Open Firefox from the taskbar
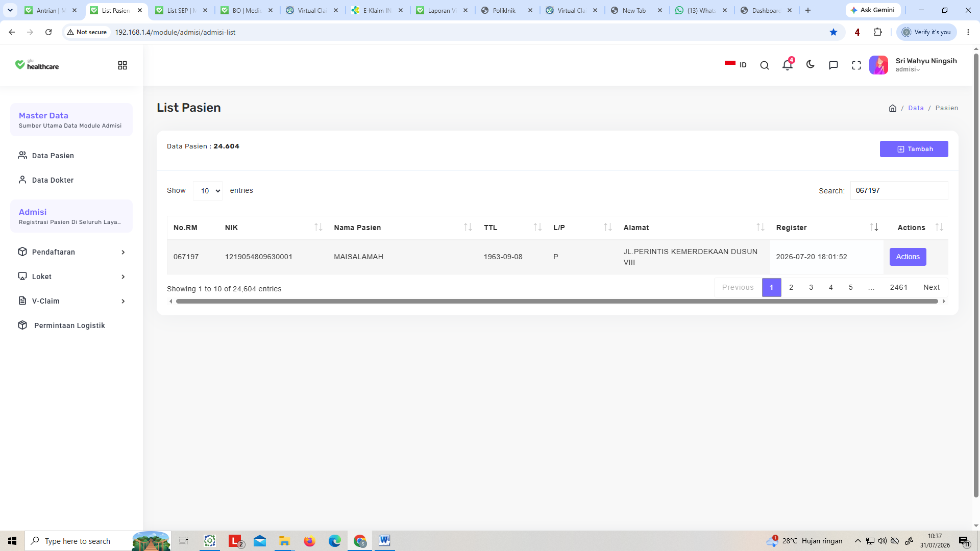The width and height of the screenshot is (980, 551). pos(309,540)
